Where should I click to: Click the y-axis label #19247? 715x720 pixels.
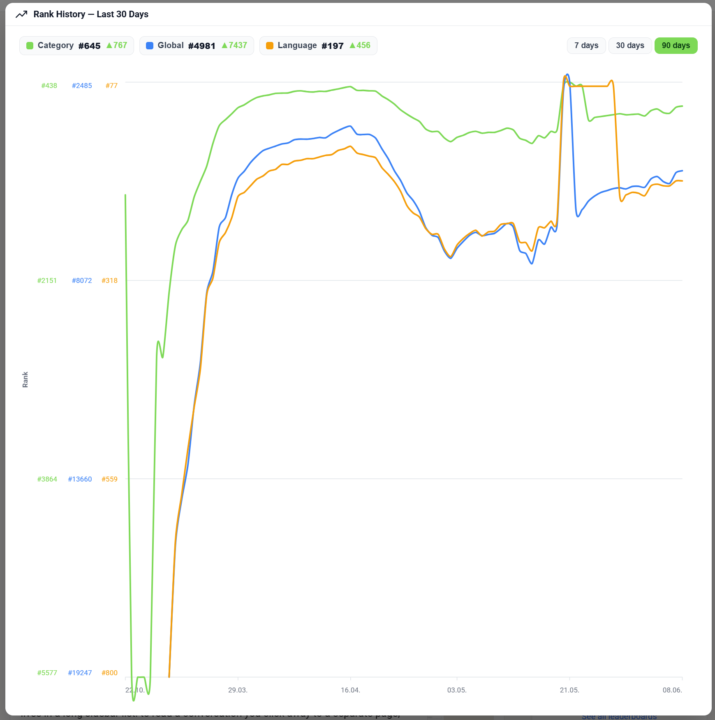pos(80,673)
